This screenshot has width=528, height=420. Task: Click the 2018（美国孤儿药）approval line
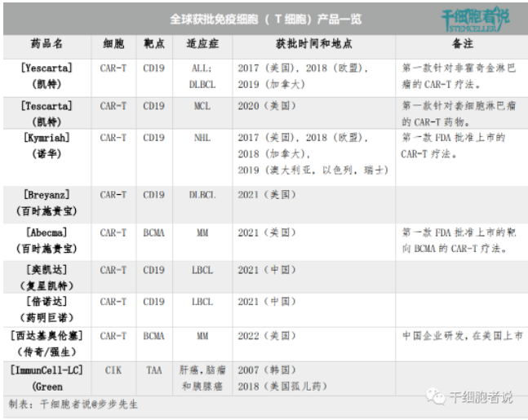[x=282, y=387]
